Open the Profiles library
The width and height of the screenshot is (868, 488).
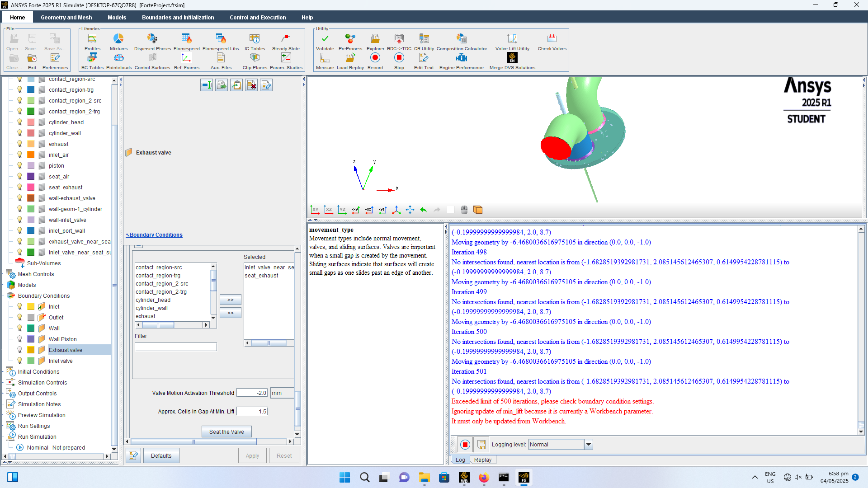[92, 42]
